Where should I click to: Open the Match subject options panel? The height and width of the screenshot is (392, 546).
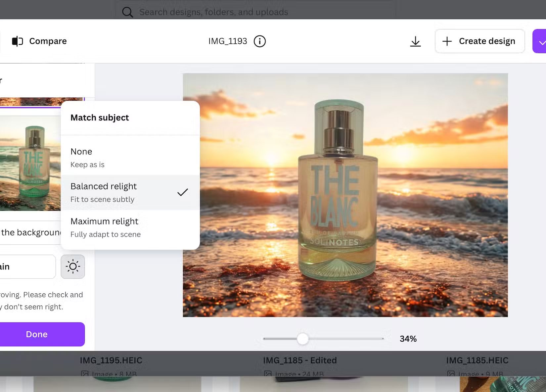tap(99, 118)
